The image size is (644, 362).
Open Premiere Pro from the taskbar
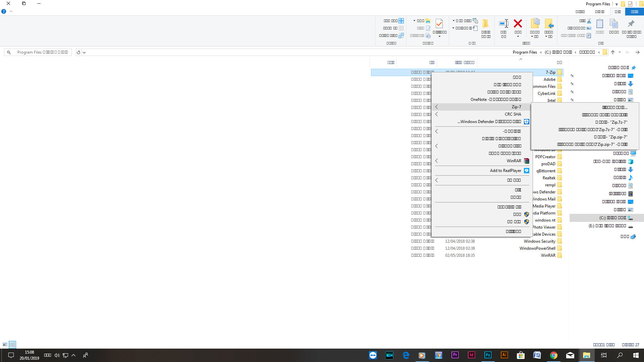(455, 355)
